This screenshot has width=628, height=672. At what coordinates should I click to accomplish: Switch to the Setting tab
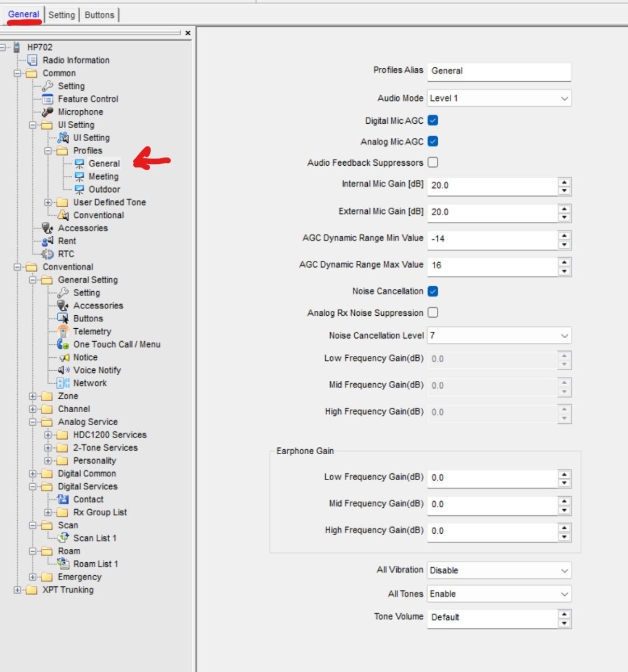pos(62,15)
